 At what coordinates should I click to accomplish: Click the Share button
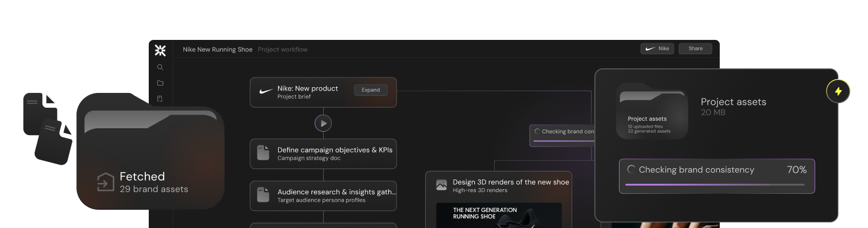[x=695, y=48]
